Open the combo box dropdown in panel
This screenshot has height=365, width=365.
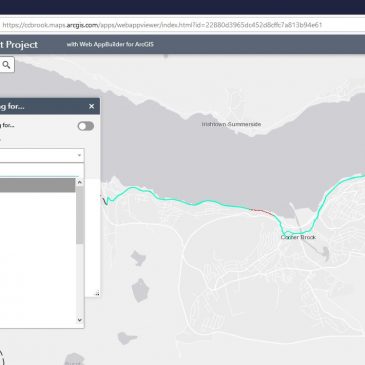click(42, 155)
